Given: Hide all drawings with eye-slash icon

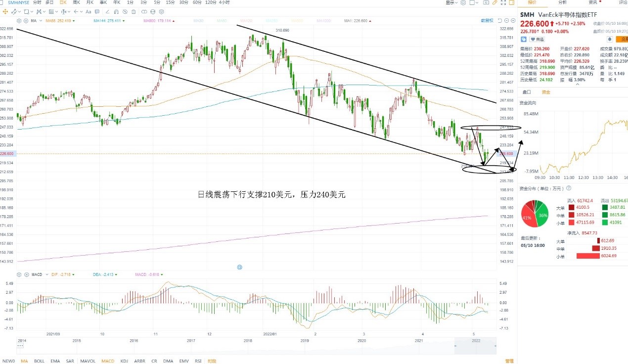Looking at the screenshot, I should point(125,11).
